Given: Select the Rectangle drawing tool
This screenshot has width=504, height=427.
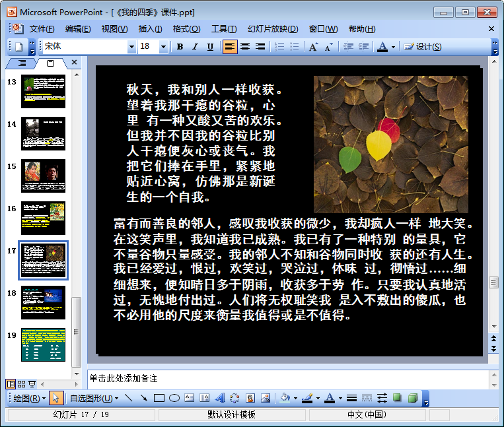Looking at the screenshot, I should 159,398.
